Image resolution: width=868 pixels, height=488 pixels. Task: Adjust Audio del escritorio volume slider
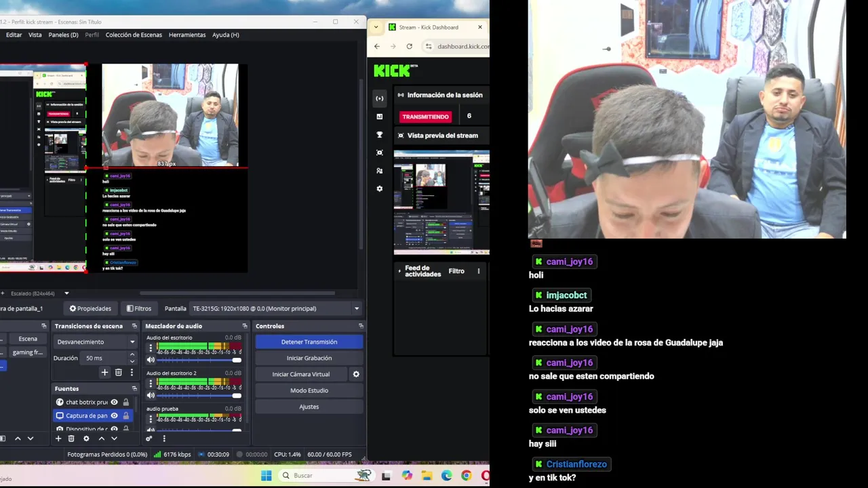click(x=199, y=360)
